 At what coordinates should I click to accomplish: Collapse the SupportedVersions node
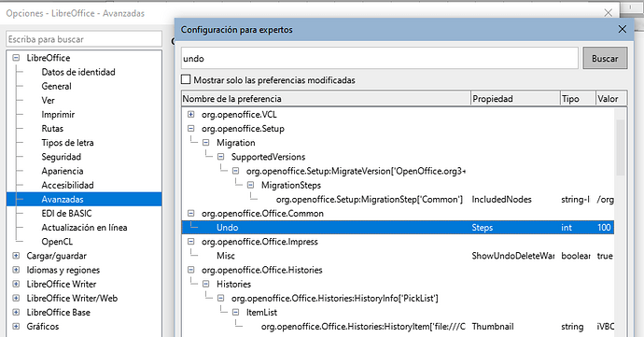[220, 157]
